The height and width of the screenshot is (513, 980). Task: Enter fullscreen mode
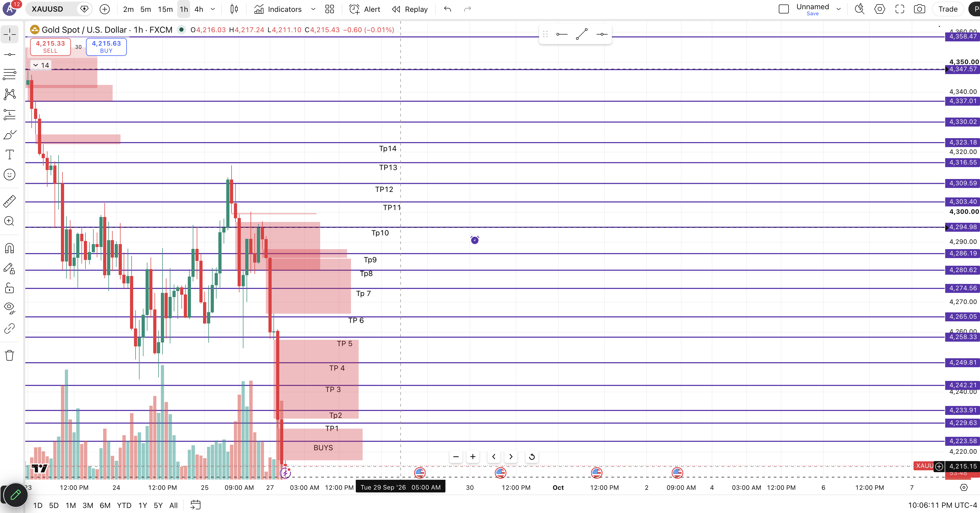899,9
